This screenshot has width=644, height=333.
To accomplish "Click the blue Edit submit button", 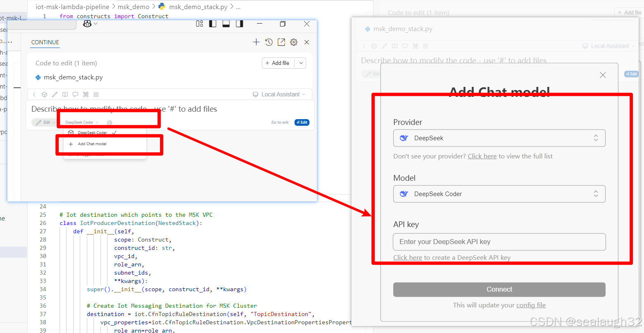I will [302, 122].
